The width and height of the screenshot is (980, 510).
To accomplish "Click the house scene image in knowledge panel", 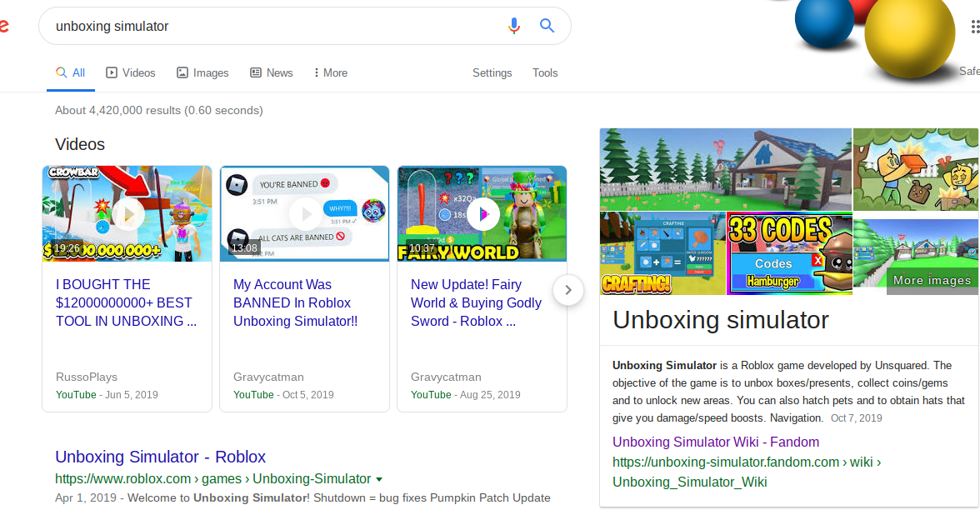I will coord(726,169).
